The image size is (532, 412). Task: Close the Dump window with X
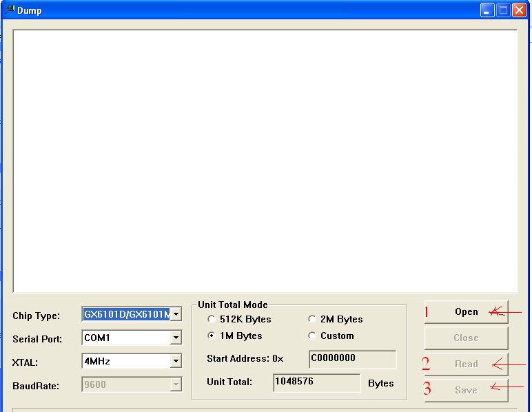[519, 10]
